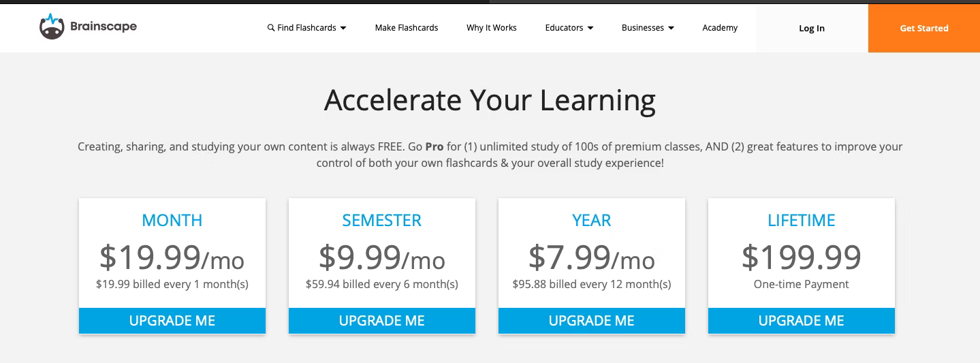Screen dimensions: 980x363
Task: Click the $199.99 Lifetime price
Action: click(802, 257)
